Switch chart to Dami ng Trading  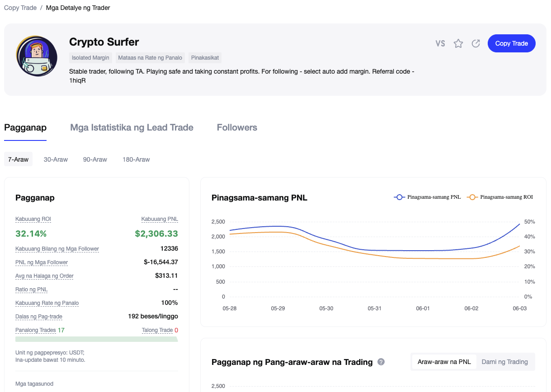pyautogui.click(x=504, y=362)
